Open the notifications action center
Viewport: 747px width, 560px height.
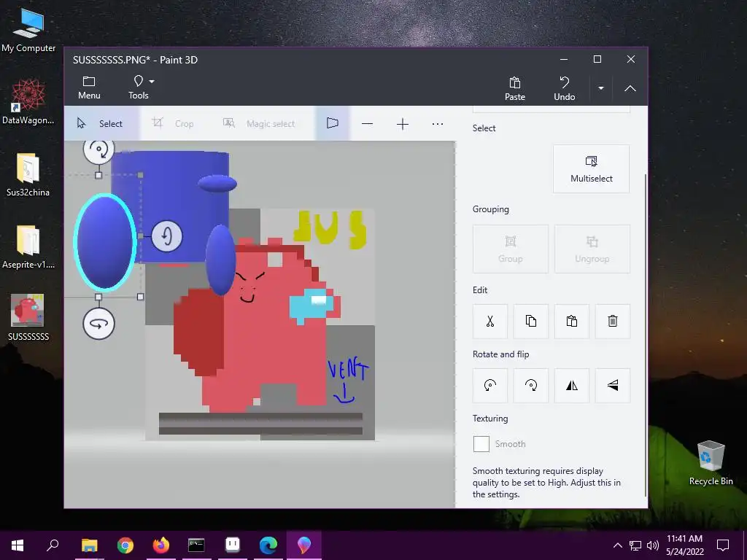click(723, 545)
